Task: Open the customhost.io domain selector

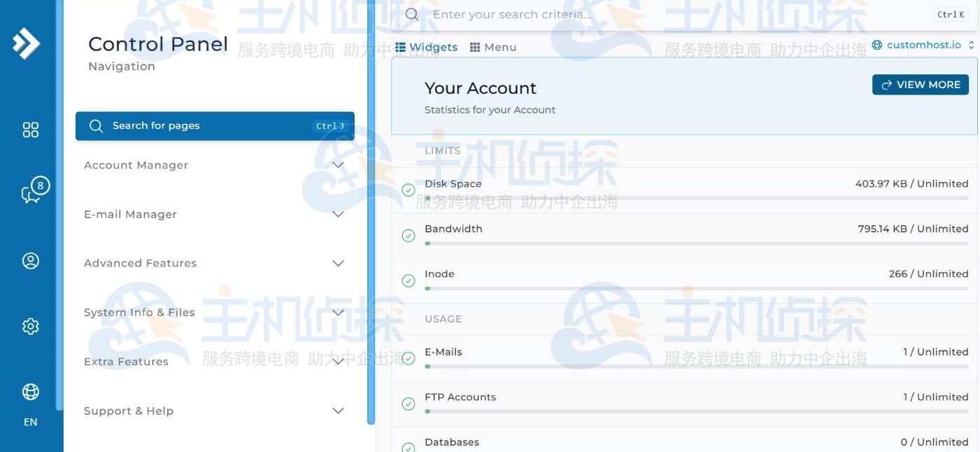Action: click(923, 45)
